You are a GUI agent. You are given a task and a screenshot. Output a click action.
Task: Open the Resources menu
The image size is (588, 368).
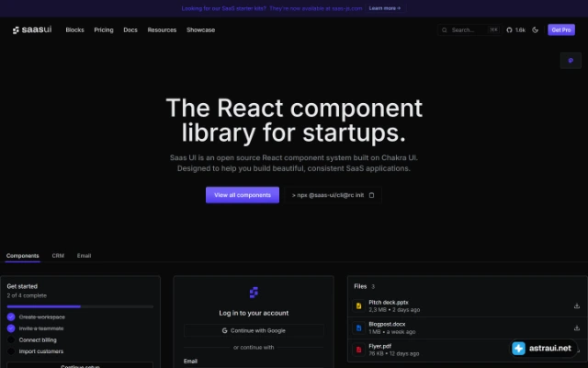[162, 30]
